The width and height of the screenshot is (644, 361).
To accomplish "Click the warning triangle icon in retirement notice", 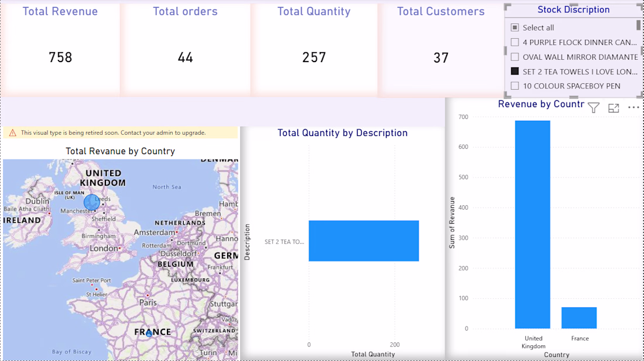I will coord(13,133).
